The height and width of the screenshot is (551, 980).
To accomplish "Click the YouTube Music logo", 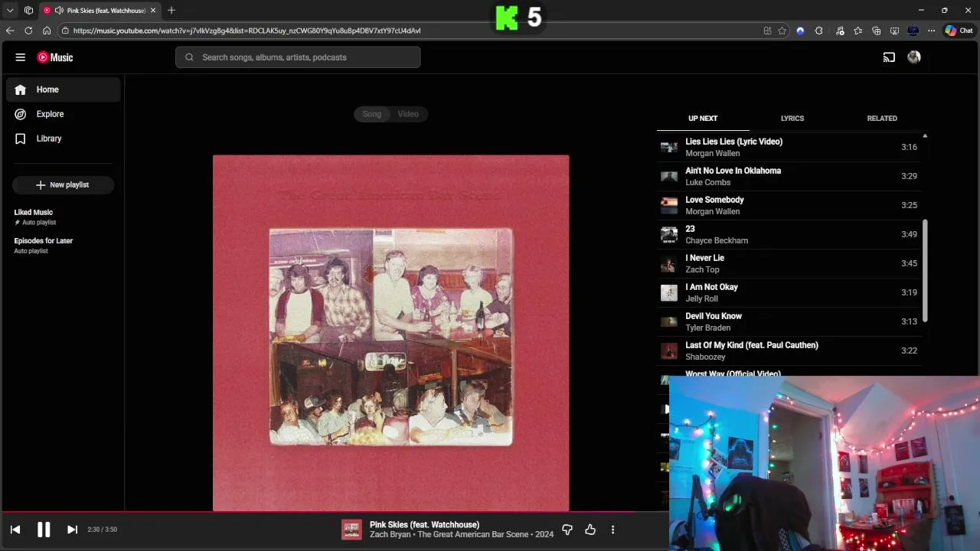I will coord(55,57).
